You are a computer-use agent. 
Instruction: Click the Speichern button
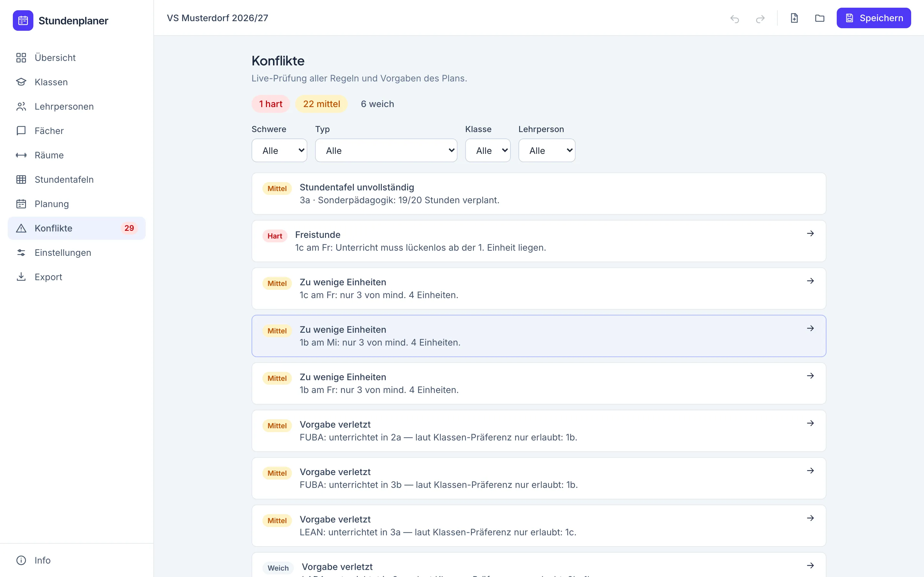coord(874,18)
